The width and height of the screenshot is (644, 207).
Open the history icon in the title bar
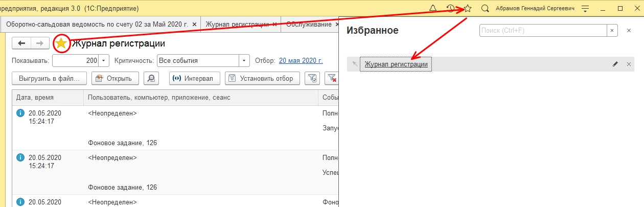[x=450, y=9]
